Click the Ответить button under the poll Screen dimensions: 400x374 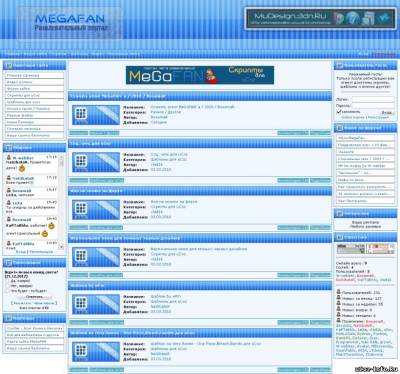coord(34,297)
